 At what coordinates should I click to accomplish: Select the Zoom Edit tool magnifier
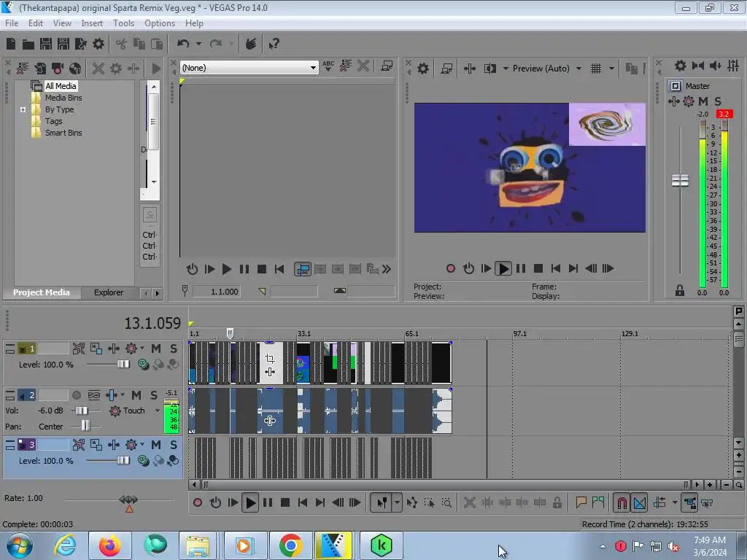(446, 502)
